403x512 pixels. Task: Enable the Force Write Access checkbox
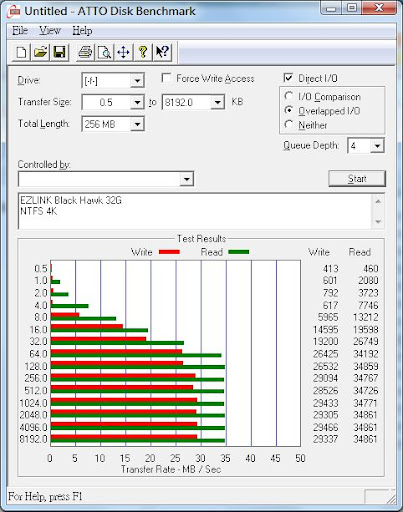[x=166, y=78]
